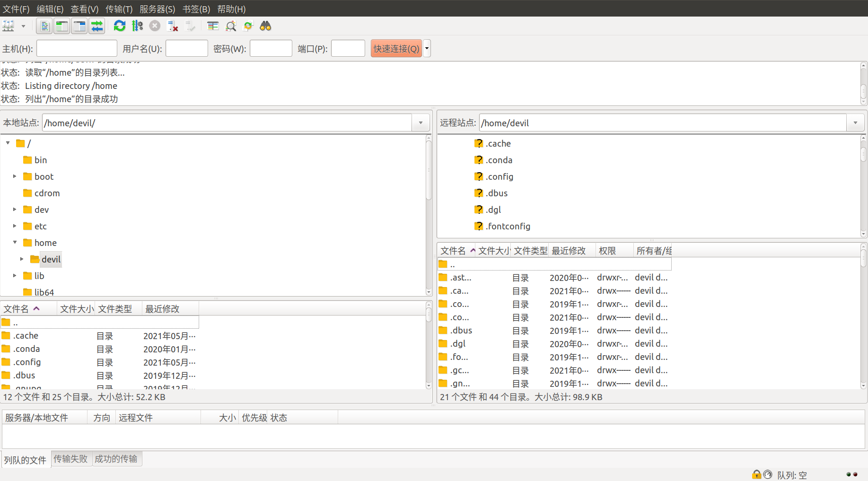Click the cancel current operation icon
Screen dimensions: 868x481
coord(155,26)
